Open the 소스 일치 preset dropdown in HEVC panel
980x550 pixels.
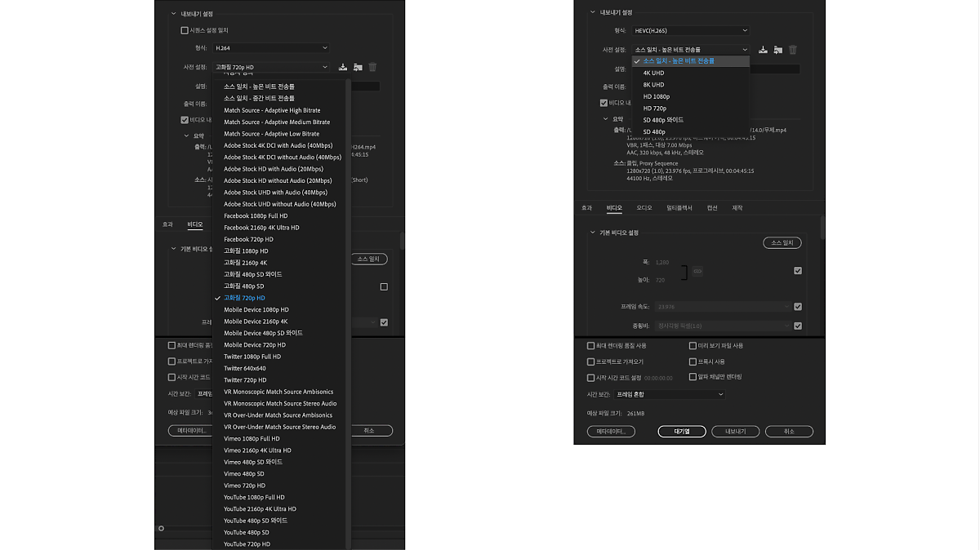(x=691, y=50)
